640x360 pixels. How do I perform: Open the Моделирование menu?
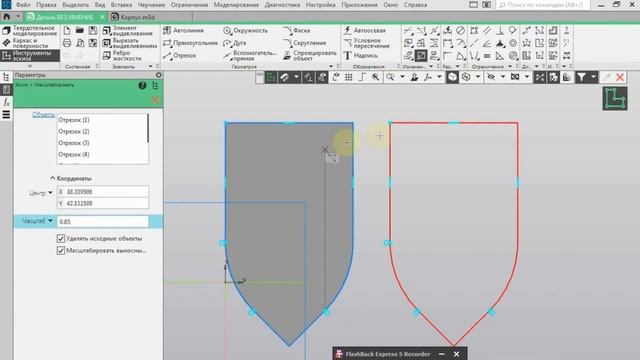click(236, 5)
